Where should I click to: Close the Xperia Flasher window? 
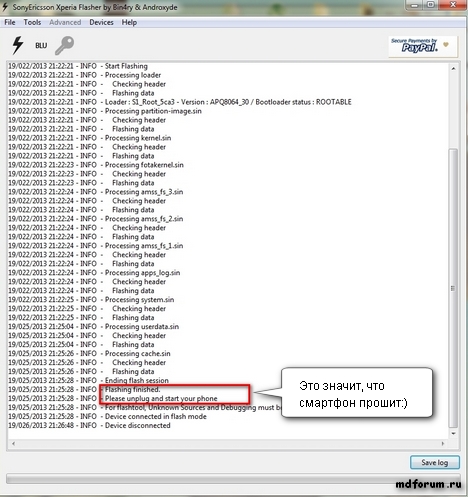pyautogui.click(x=453, y=5)
